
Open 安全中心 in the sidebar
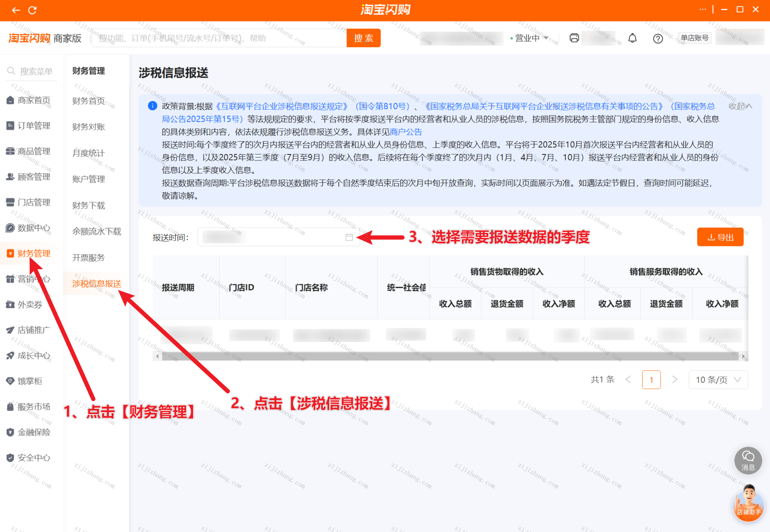point(29,458)
